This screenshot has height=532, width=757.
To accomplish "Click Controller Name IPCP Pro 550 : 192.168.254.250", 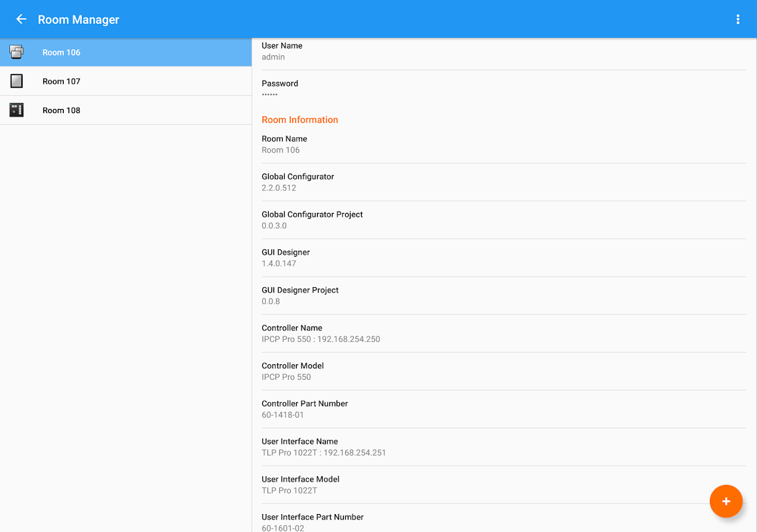I will 504,333.
